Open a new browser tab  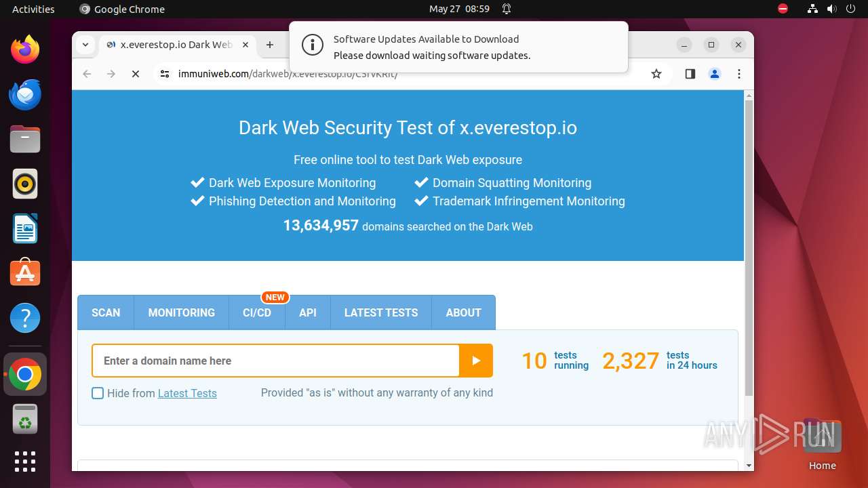270,45
